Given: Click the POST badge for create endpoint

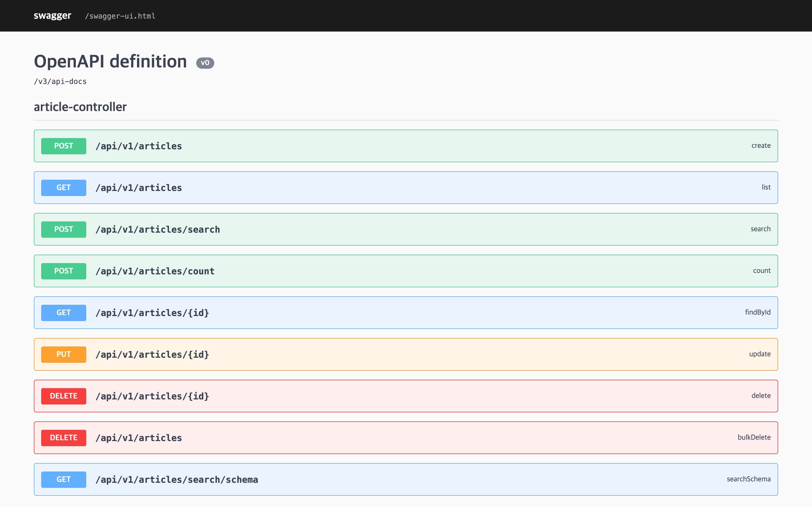Looking at the screenshot, I should click(x=63, y=146).
